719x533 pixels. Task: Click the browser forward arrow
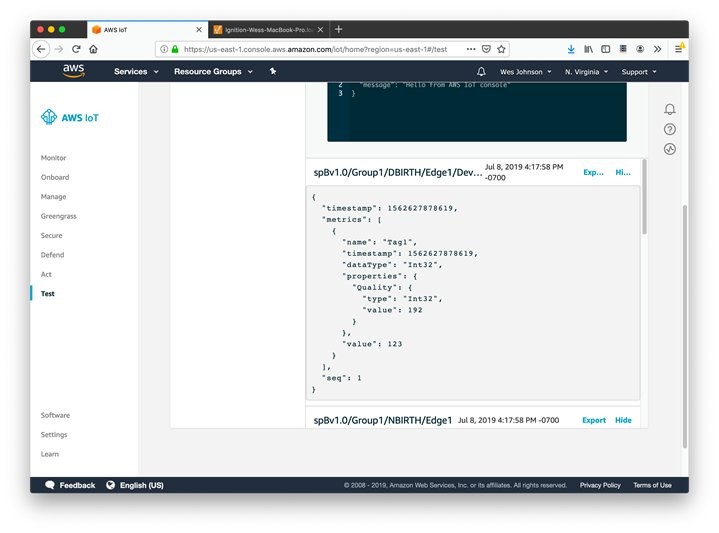tap(59, 49)
